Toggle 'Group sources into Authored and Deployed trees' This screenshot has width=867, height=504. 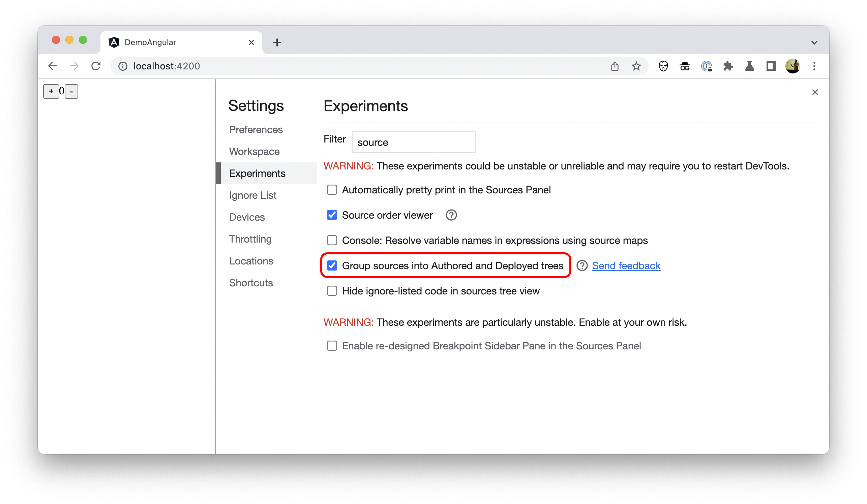tap(332, 265)
